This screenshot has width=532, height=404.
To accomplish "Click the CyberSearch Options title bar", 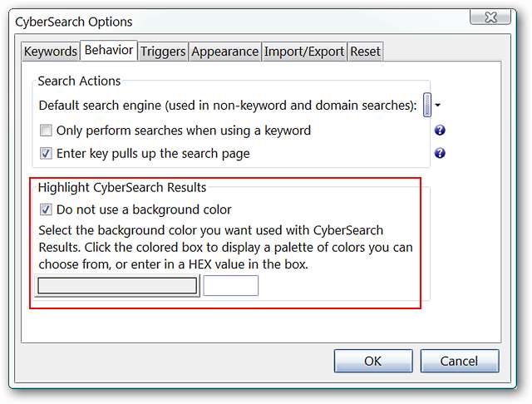I will click(x=208, y=22).
